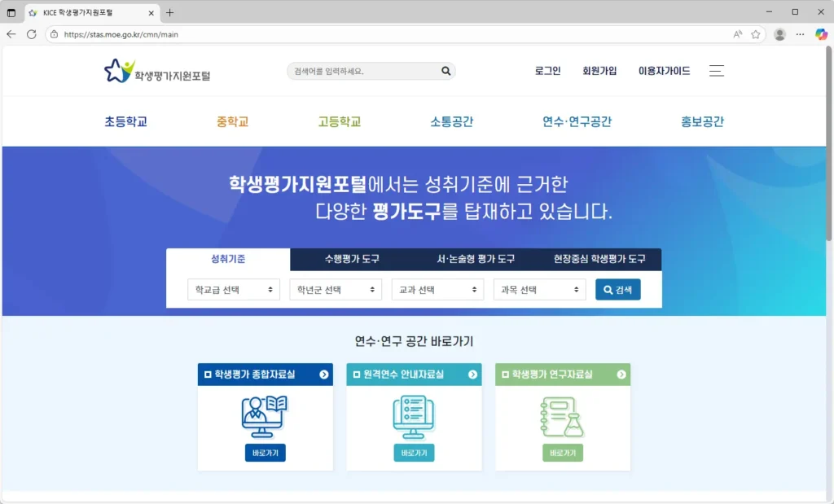Click the 학생평가 연구자료실 notebook-and-flask icon
Image resolution: width=834 pixels, height=504 pixels.
(563, 415)
